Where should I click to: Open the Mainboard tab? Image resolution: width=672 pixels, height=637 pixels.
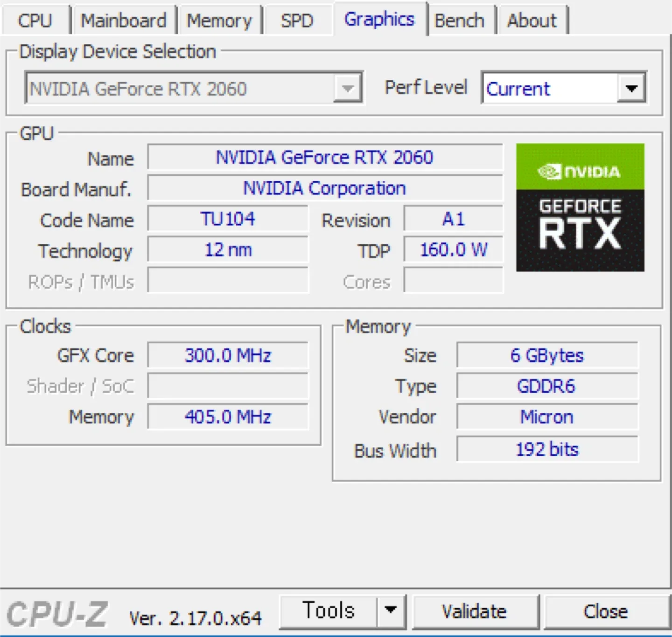(124, 21)
